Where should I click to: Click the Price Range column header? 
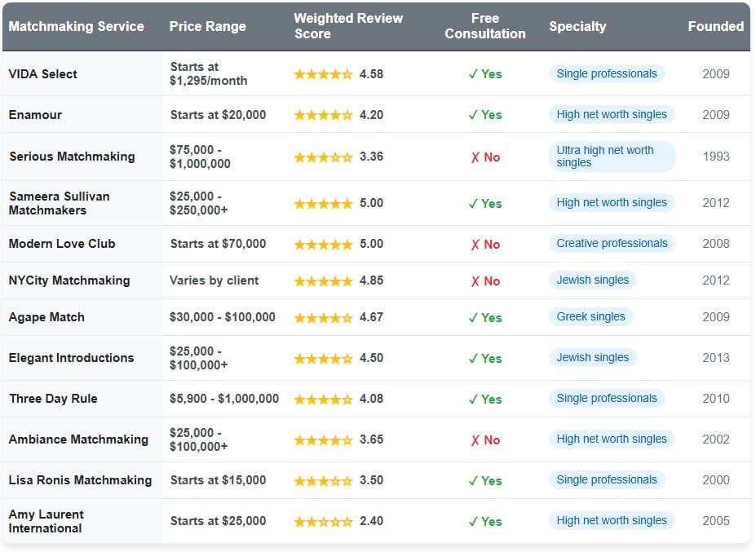pyautogui.click(x=207, y=26)
